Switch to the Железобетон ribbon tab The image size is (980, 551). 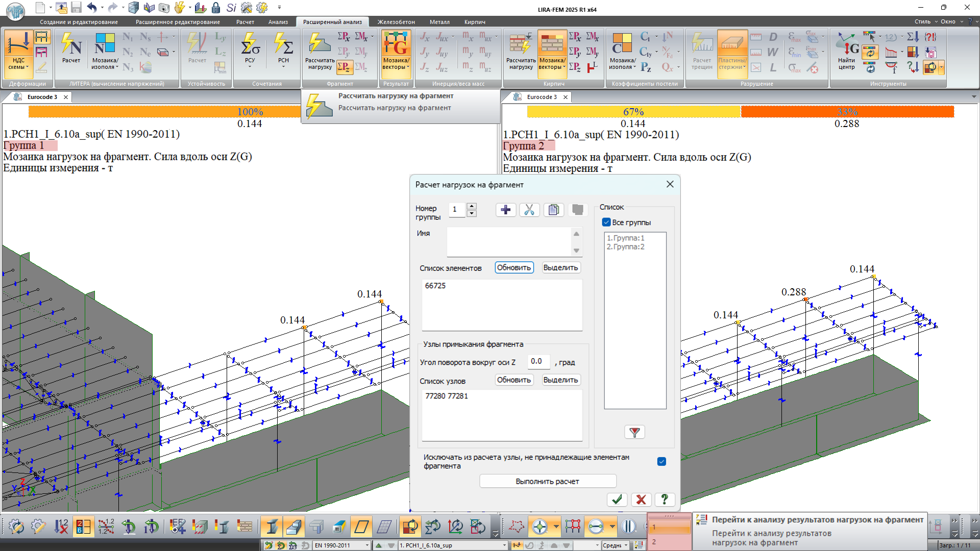click(396, 22)
